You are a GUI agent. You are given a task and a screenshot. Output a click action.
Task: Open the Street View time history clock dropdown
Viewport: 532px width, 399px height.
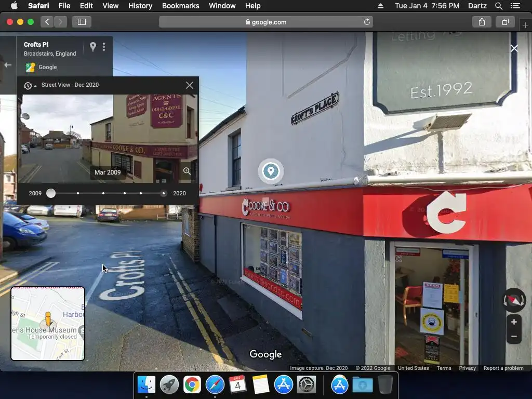pos(30,86)
